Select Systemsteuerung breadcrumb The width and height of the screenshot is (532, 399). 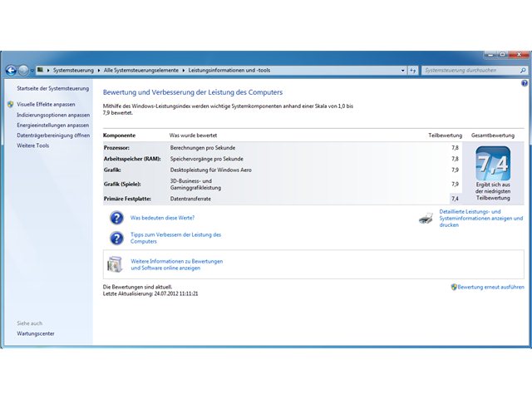[x=73, y=70]
